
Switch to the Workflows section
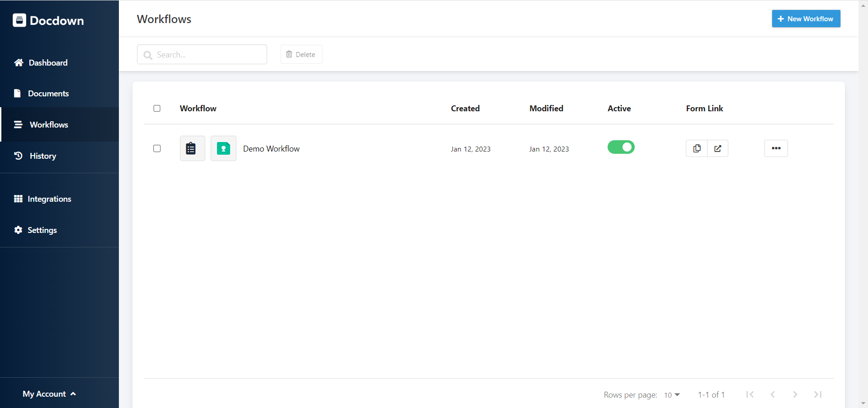pyautogui.click(x=48, y=124)
